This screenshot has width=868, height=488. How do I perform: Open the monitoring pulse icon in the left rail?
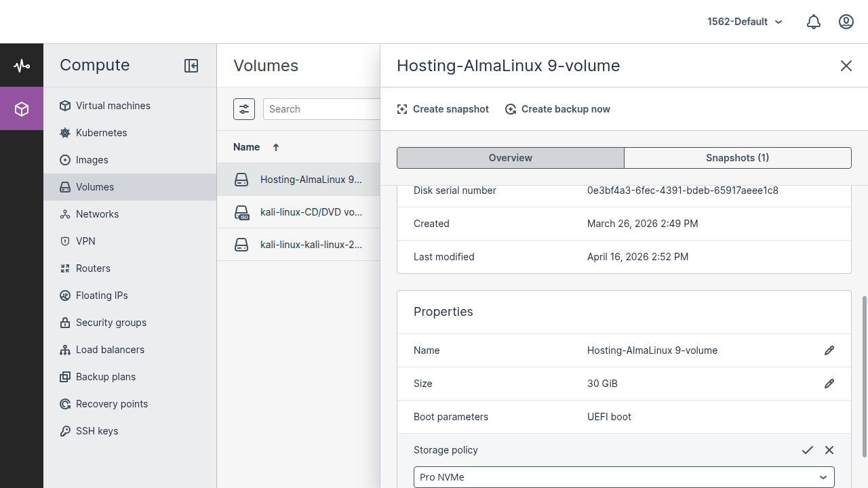[x=22, y=66]
